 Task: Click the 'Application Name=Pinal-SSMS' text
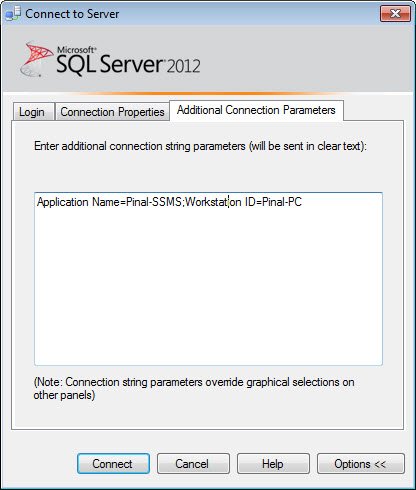[109, 202]
